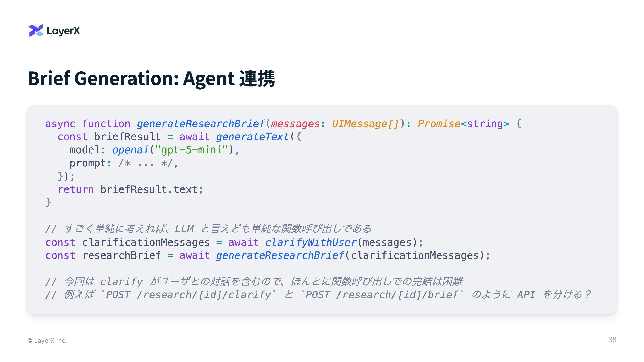The width and height of the screenshot is (644, 362).
Task: Click the LayerX logo icon
Action: point(36,31)
